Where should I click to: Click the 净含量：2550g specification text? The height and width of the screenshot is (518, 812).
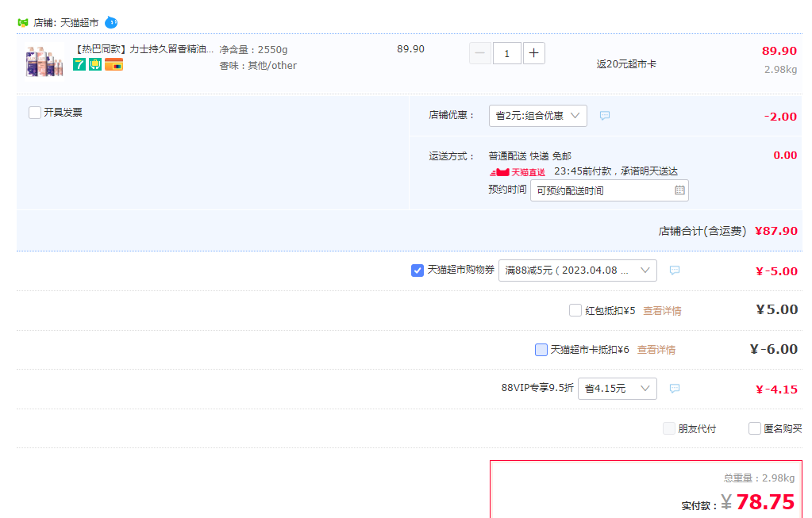click(253, 50)
